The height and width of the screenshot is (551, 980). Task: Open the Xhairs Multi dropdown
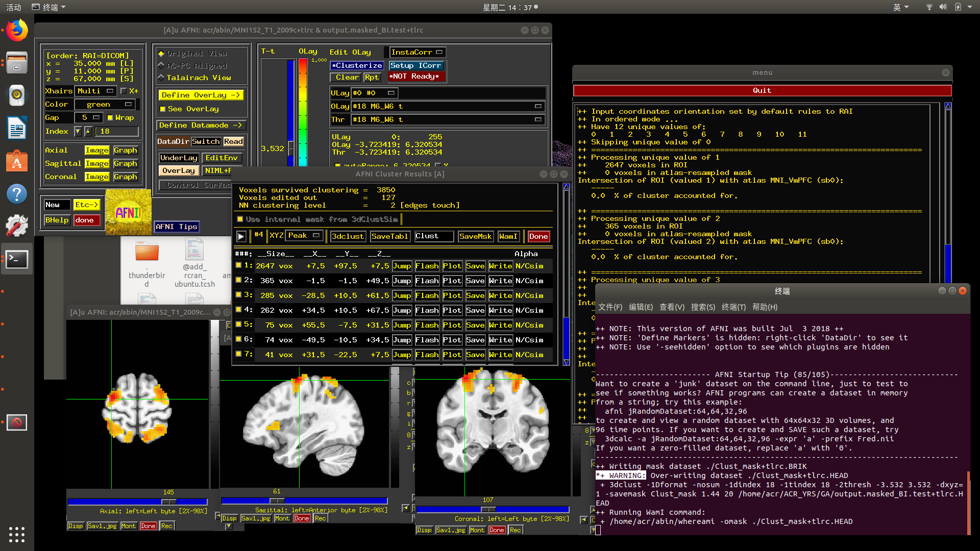click(95, 91)
